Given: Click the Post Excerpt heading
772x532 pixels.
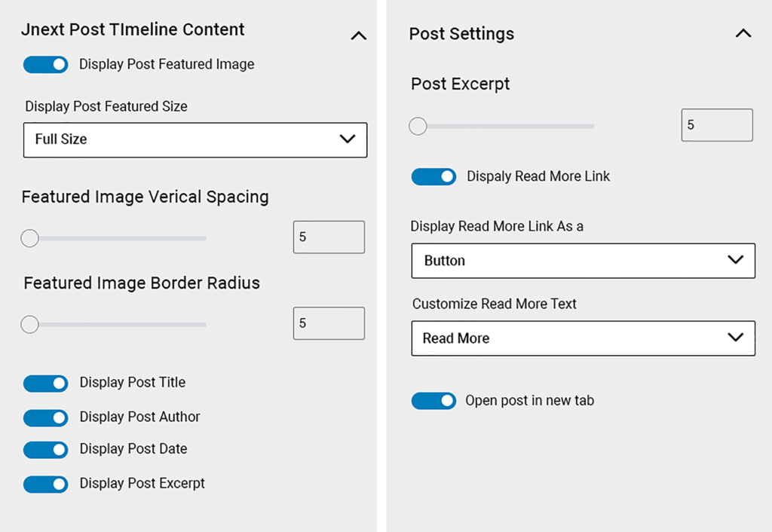Looking at the screenshot, I should coord(461,84).
